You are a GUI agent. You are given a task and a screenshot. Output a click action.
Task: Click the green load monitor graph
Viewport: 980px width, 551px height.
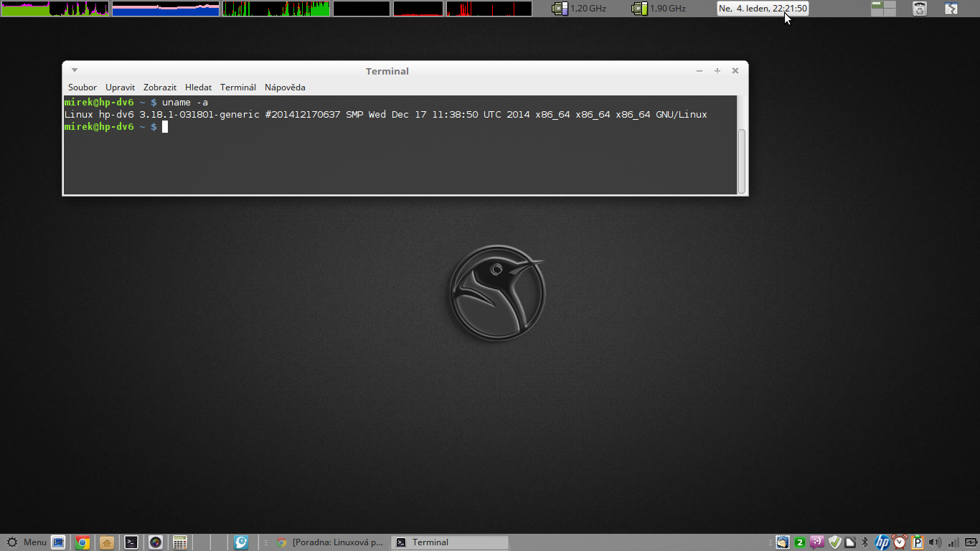point(276,9)
